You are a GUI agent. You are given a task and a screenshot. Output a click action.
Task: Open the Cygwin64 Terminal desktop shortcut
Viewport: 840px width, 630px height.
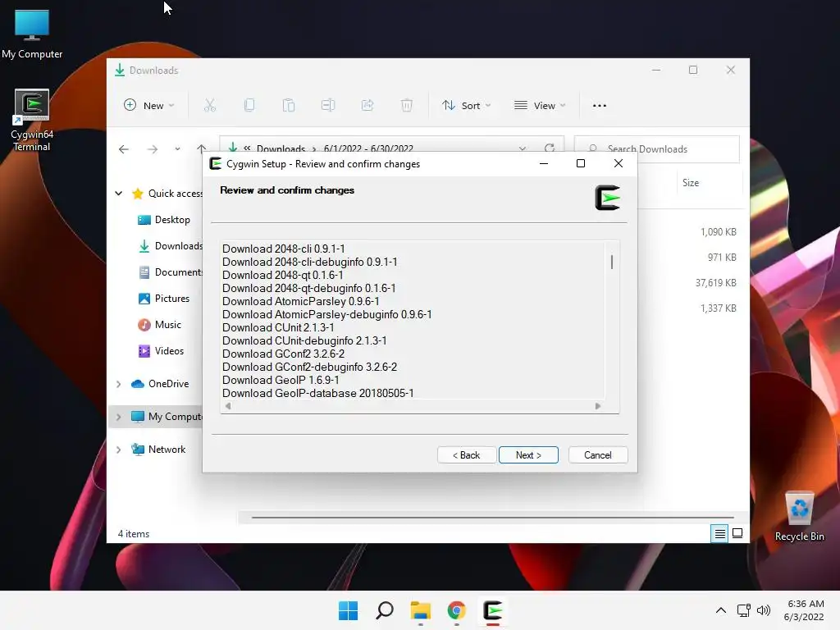(x=32, y=120)
